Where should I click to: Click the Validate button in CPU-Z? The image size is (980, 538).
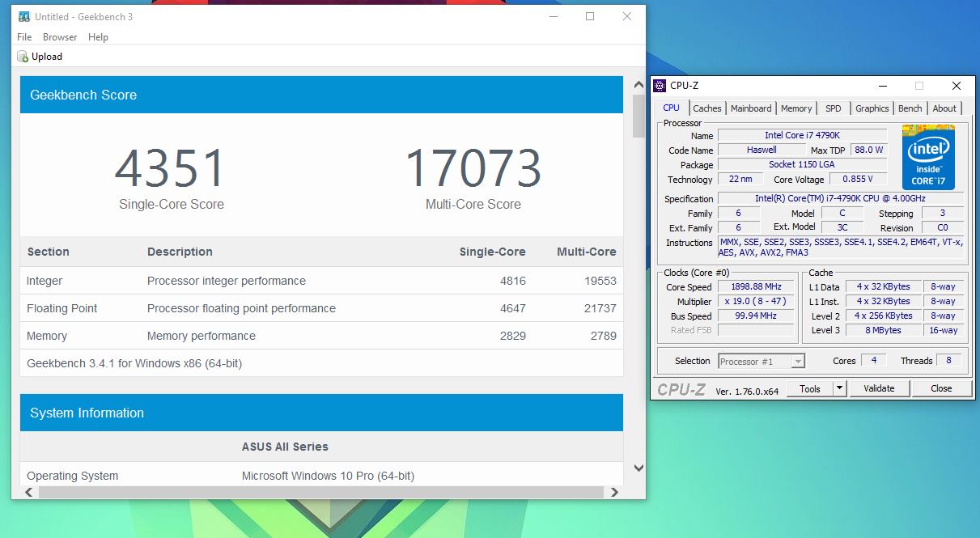click(879, 388)
